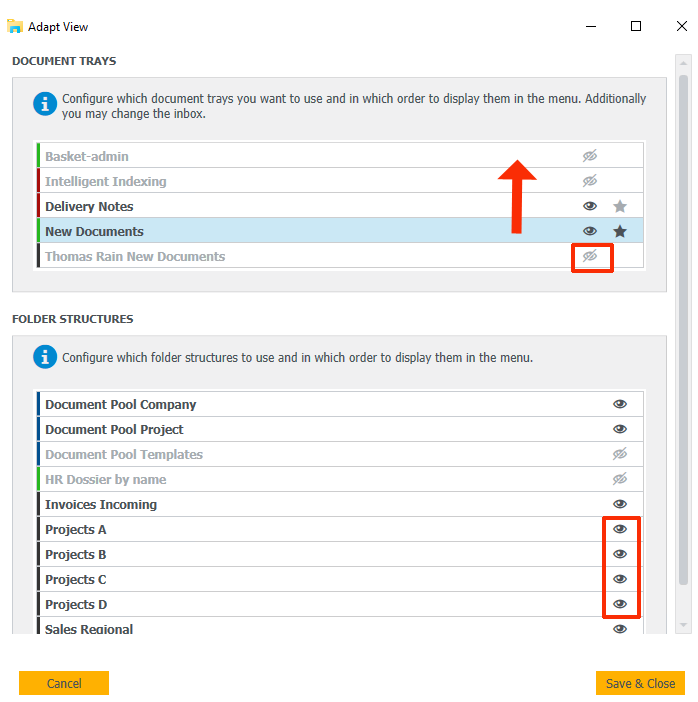Select the Document Pool Project row
Viewport: 698px width, 702px height.
(x=300, y=430)
